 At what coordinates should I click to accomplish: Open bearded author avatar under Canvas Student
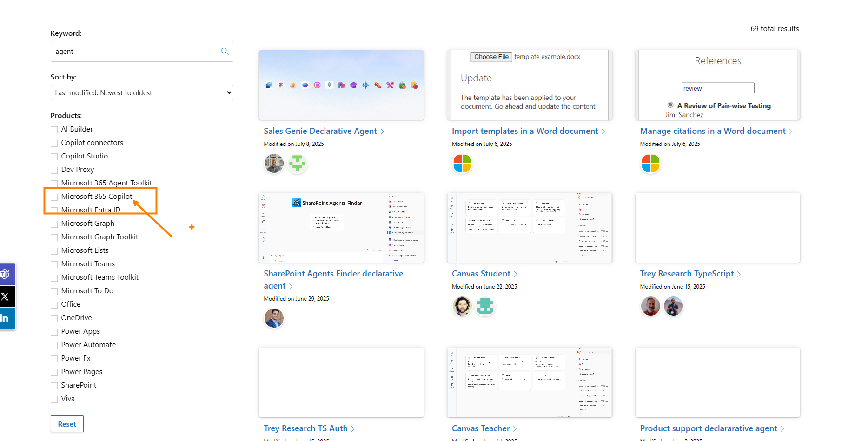tap(462, 306)
